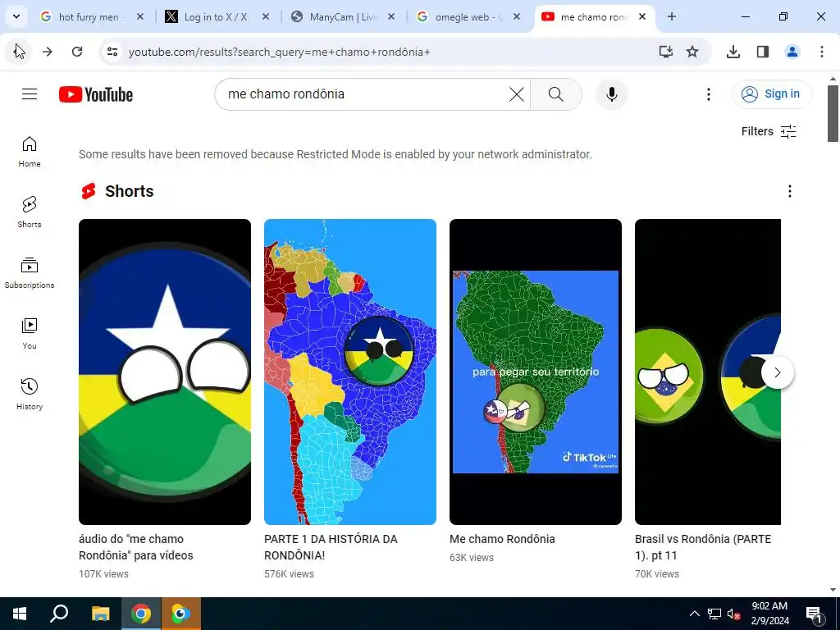Click the 576K views text
This screenshot has height=630, width=840.
tap(289, 573)
